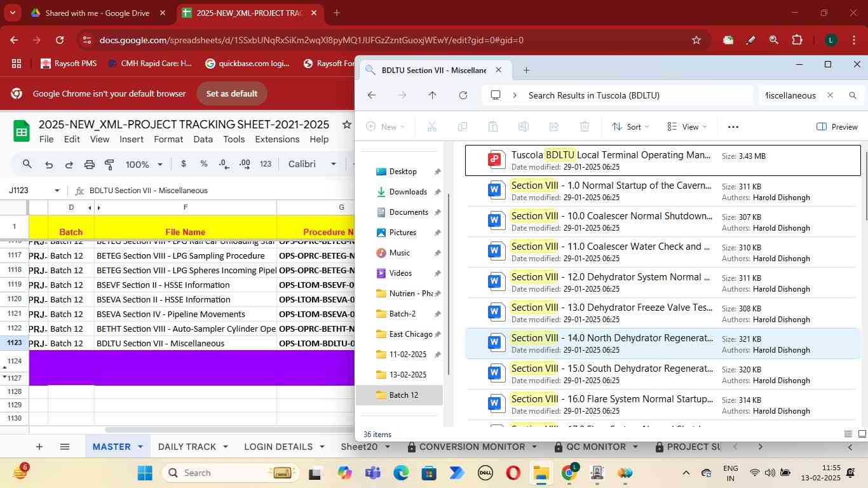Format as currency with dollar icon
This screenshot has height=488, width=868.
click(x=184, y=164)
